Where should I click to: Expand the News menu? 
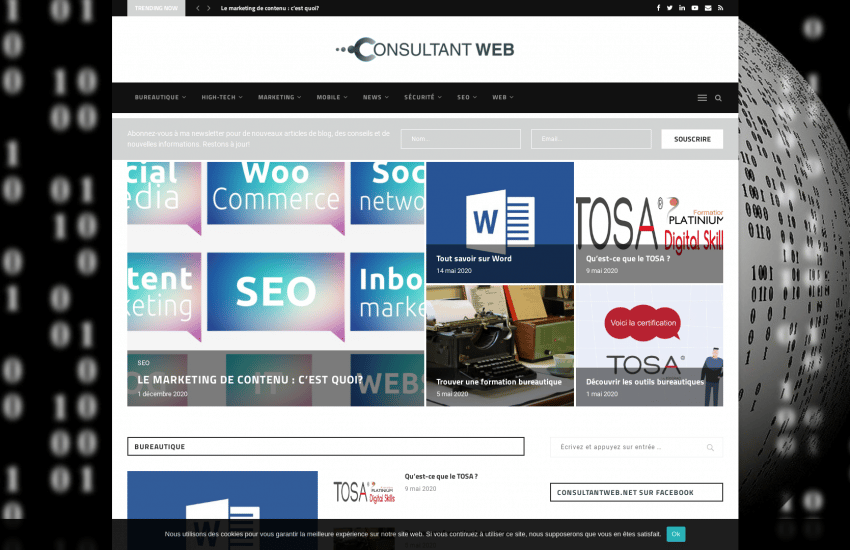point(376,98)
